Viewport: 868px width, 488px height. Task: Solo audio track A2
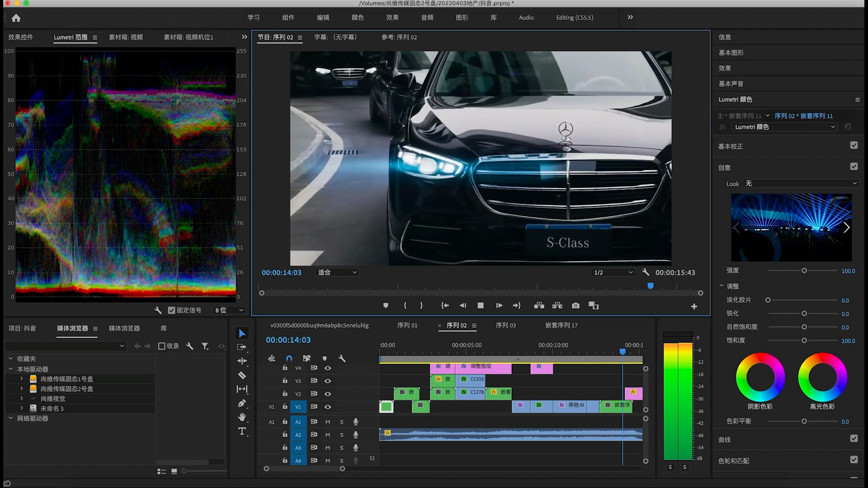point(342,435)
